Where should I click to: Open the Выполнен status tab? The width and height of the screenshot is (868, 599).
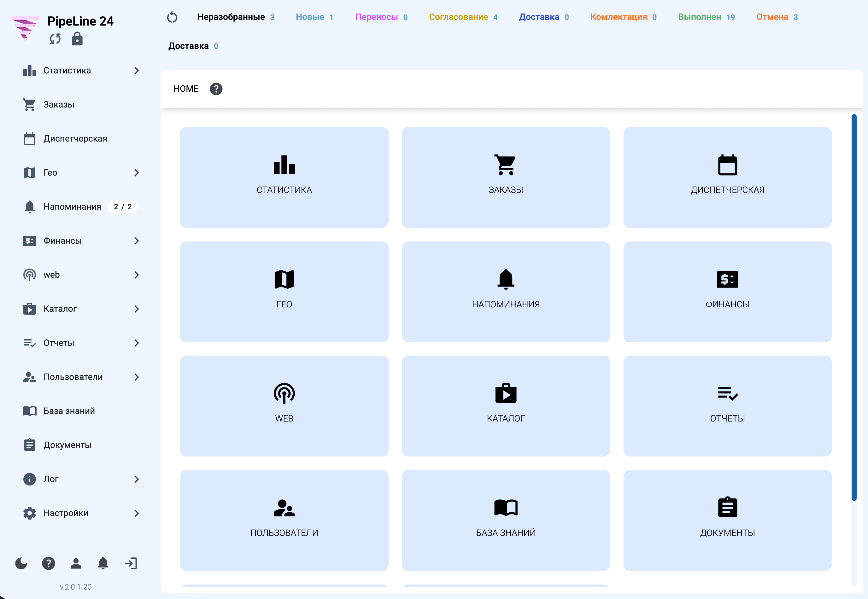(x=706, y=17)
